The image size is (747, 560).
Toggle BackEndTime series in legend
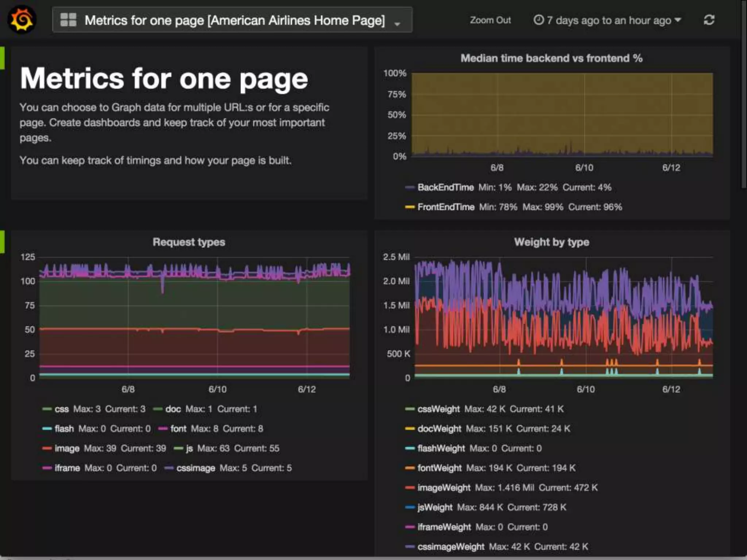(445, 187)
